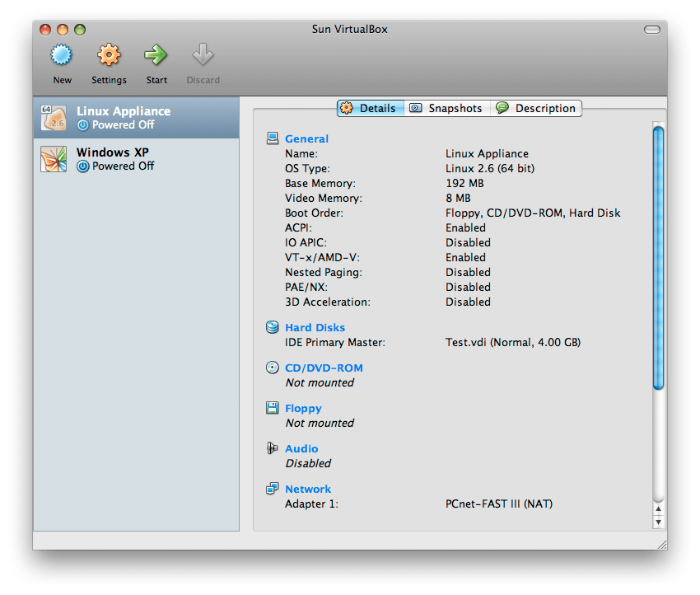Toggle toolbar with the pill button
This screenshot has height=595, width=700.
pos(651,30)
